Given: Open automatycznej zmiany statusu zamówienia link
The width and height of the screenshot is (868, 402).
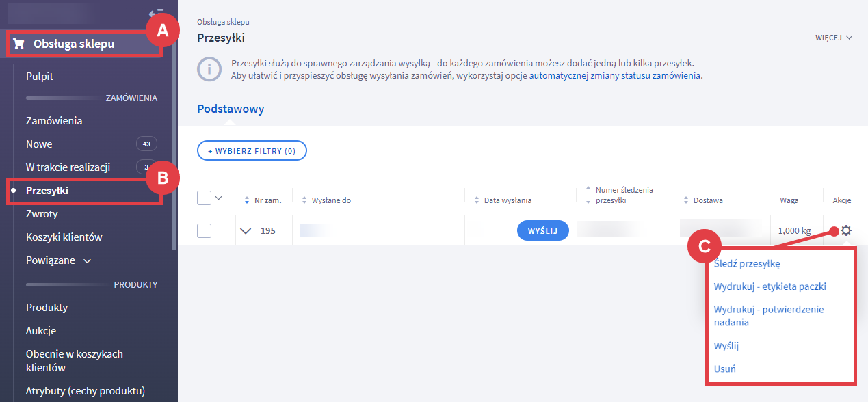Looking at the screenshot, I should [615, 76].
